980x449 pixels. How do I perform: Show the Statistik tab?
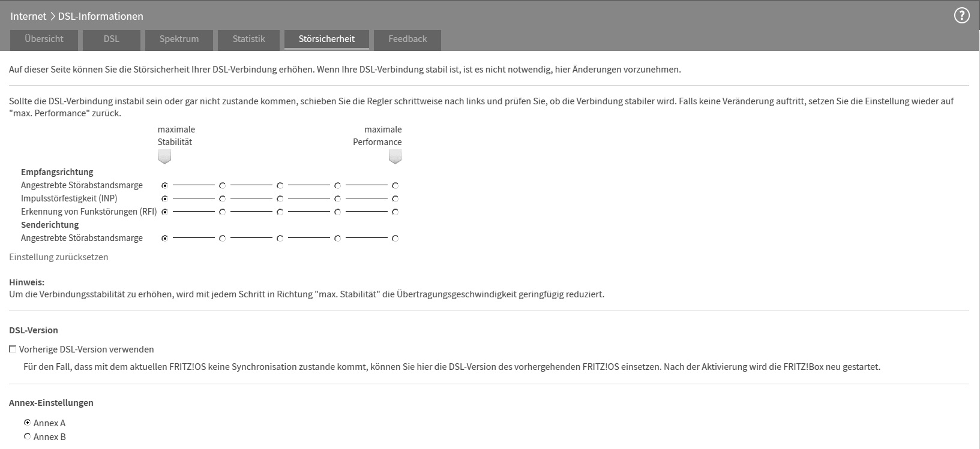(x=248, y=39)
